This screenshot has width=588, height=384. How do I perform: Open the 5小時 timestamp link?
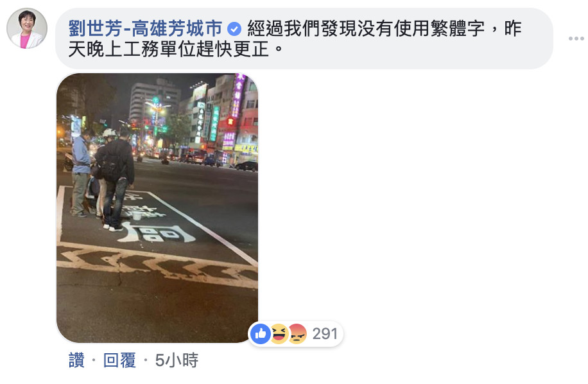177,360
